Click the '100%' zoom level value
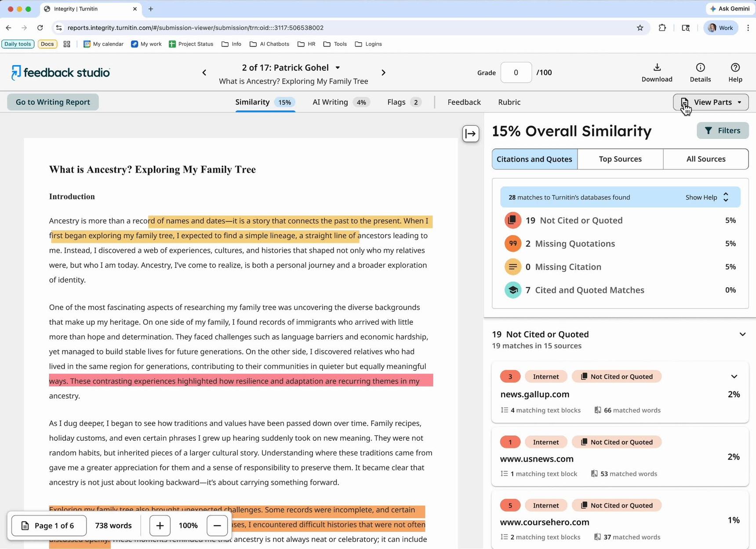The height and width of the screenshot is (549, 756). point(188,526)
